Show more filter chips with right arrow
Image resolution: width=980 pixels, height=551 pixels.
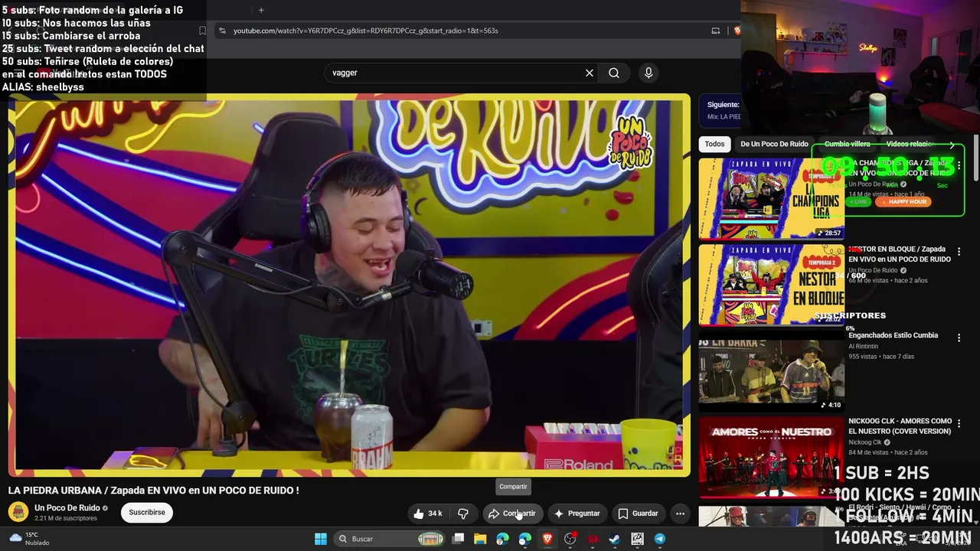pos(952,144)
